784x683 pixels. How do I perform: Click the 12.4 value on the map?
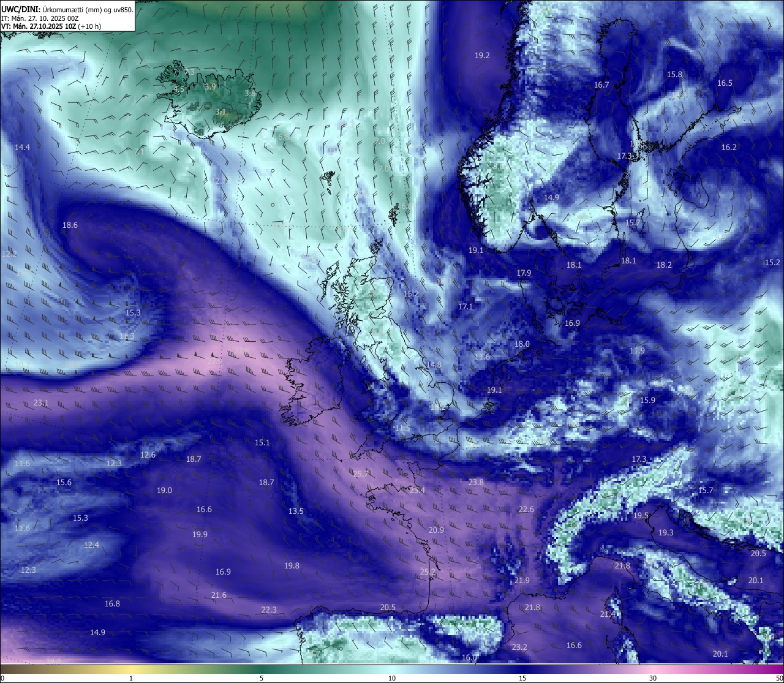point(91,545)
